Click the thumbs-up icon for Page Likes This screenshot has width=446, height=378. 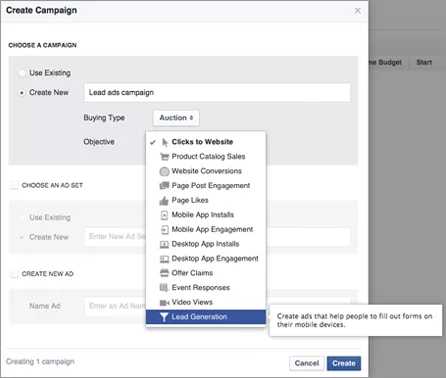click(x=164, y=201)
